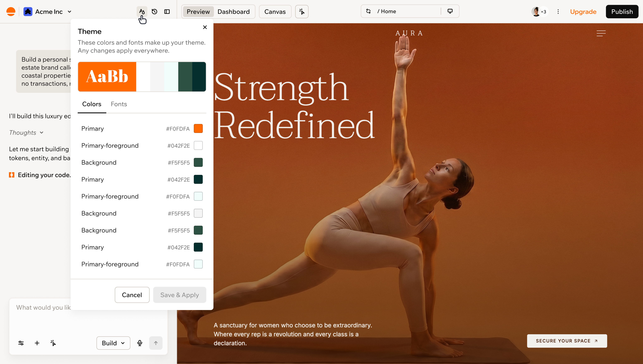Click the Cancel button

pos(132,295)
